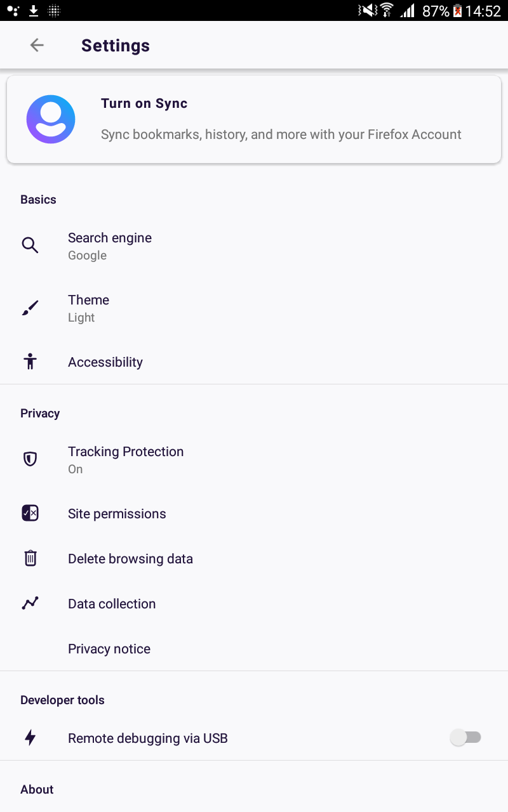This screenshot has width=508, height=812.
Task: Click the Remote debugging lightning bolt icon
Action: tap(30, 737)
